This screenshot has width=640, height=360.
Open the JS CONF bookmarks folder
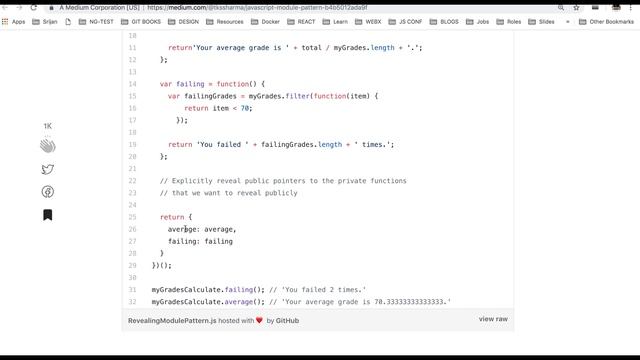pos(406,22)
